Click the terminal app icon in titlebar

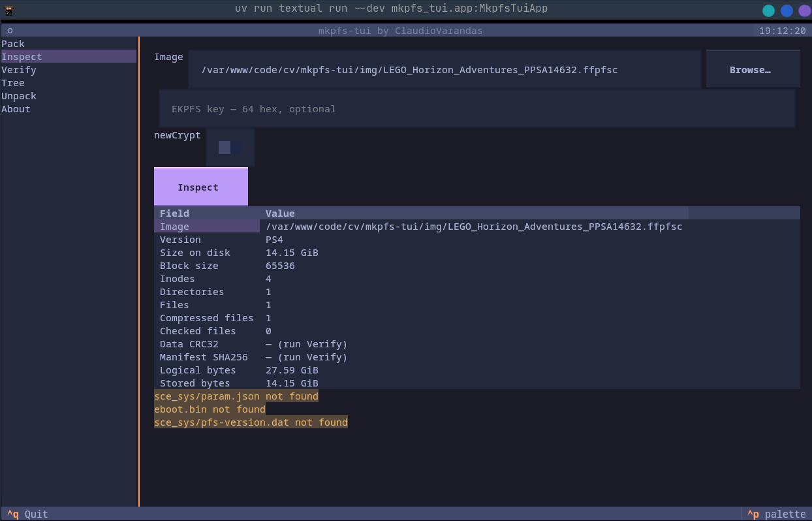[x=8, y=10]
